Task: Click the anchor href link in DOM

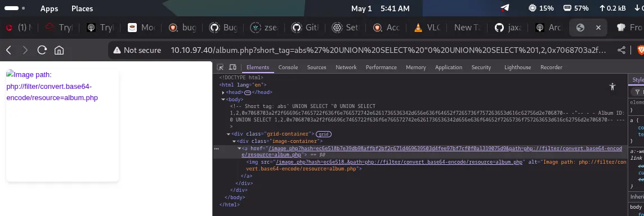Action: point(432,151)
